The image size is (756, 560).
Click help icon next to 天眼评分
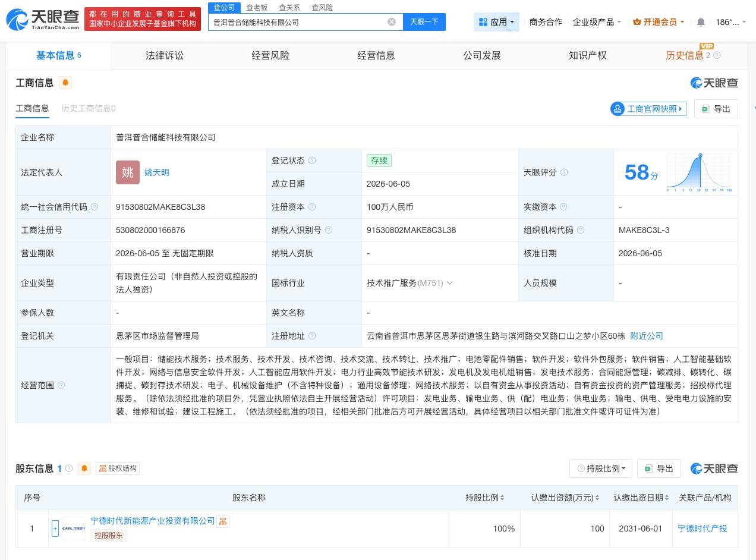564,172
